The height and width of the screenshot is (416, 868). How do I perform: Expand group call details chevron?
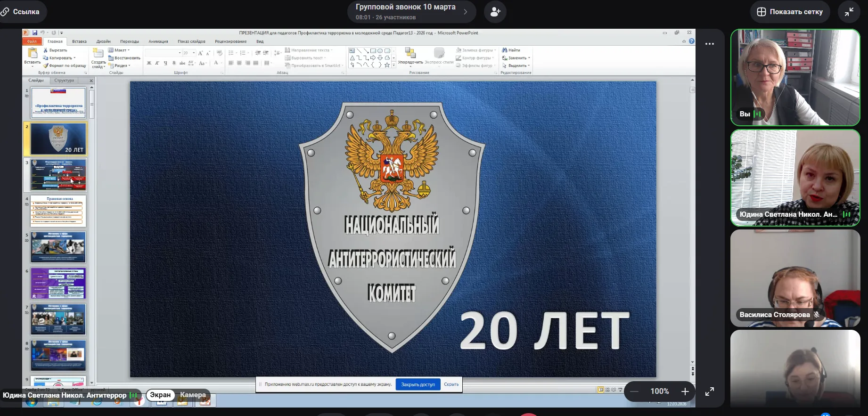click(x=466, y=12)
